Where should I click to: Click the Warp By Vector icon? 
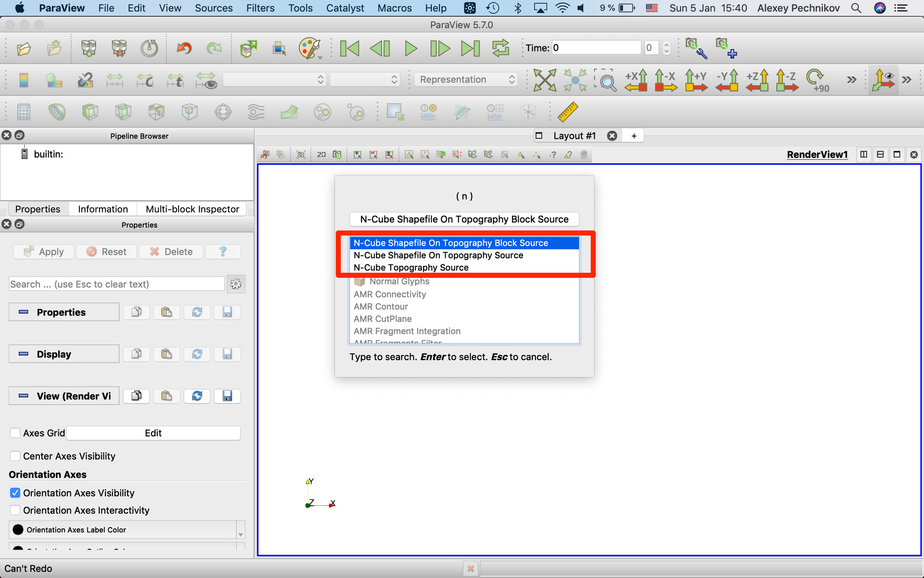289,112
